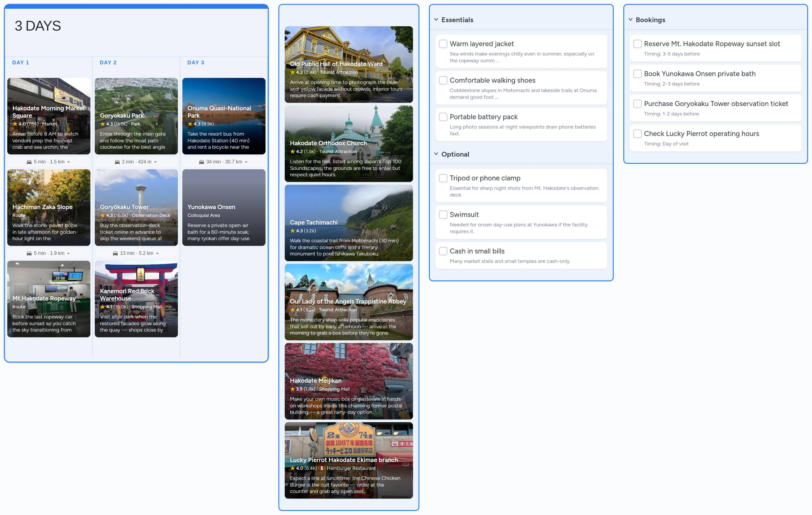Check the Warm layered jacket essential item
The image size is (812, 515).
(x=443, y=44)
